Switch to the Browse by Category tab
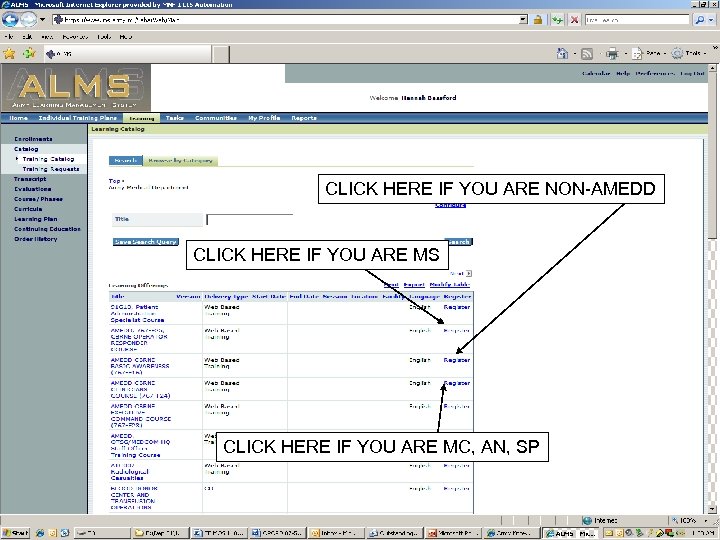 (x=180, y=161)
